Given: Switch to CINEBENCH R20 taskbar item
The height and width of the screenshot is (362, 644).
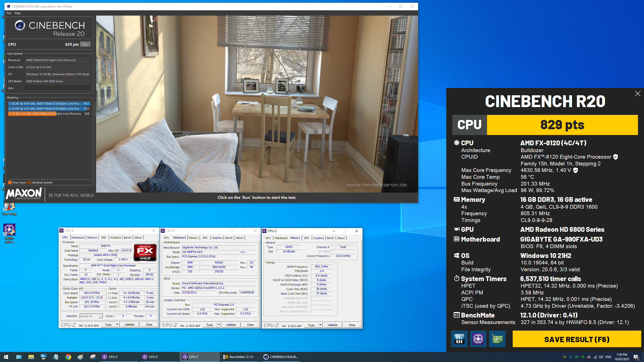Looking at the screenshot, I should (280, 357).
